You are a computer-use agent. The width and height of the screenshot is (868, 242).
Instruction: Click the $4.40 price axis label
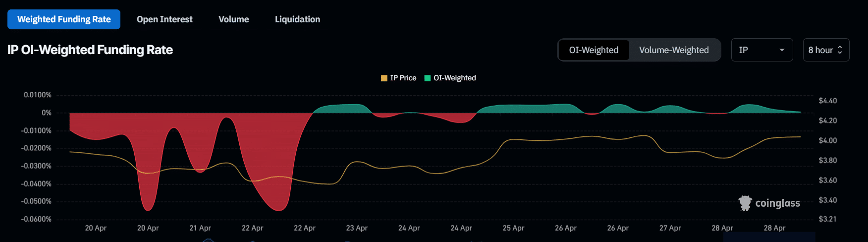click(828, 101)
